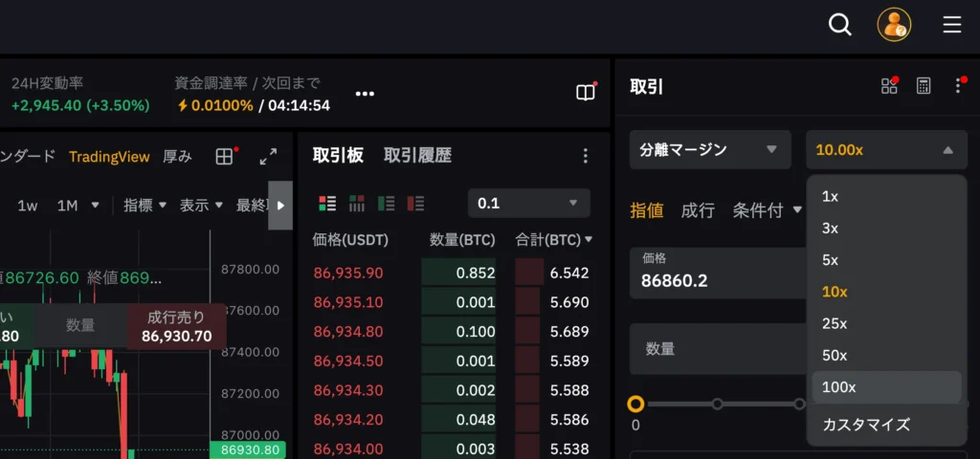Click ask price 86,934.20
This screenshot has width=980, height=459.
[x=348, y=420]
